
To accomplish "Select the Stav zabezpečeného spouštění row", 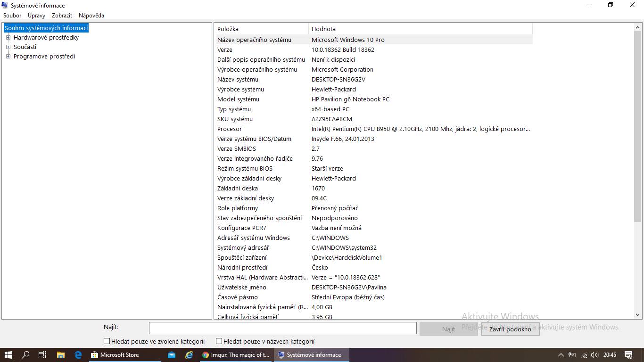I will 374,218.
